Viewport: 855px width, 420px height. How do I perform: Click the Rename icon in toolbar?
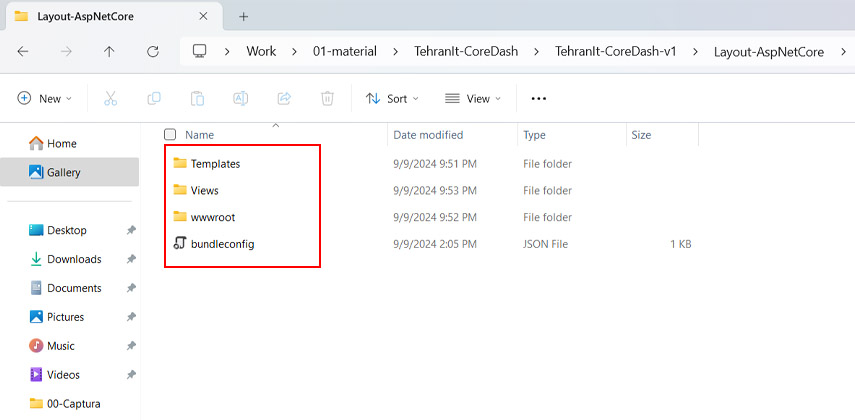241,98
